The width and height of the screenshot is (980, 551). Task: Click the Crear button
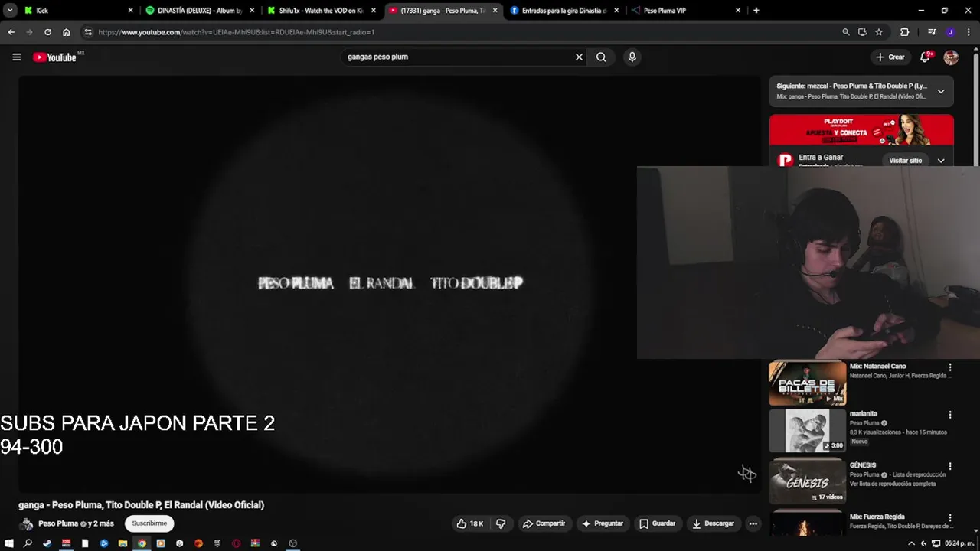point(890,57)
